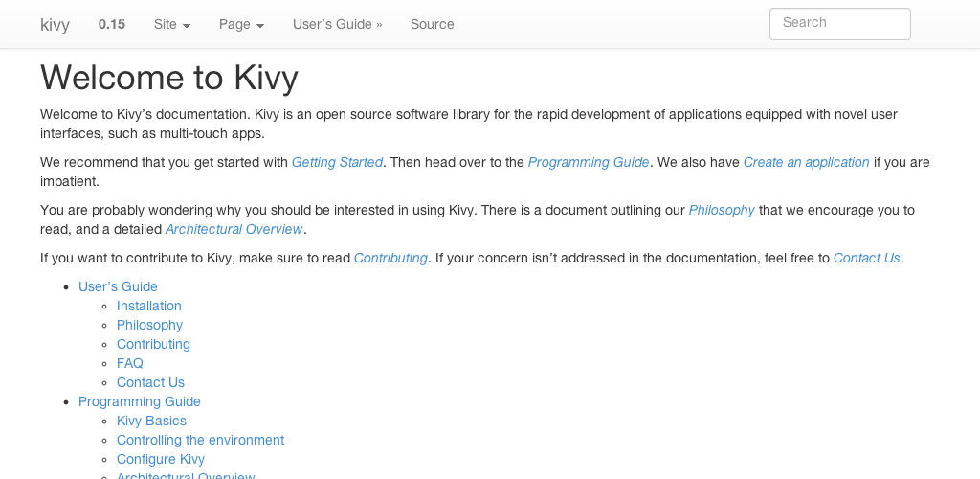Select the 0.15 version label
The image size is (980, 479).
[x=111, y=24]
